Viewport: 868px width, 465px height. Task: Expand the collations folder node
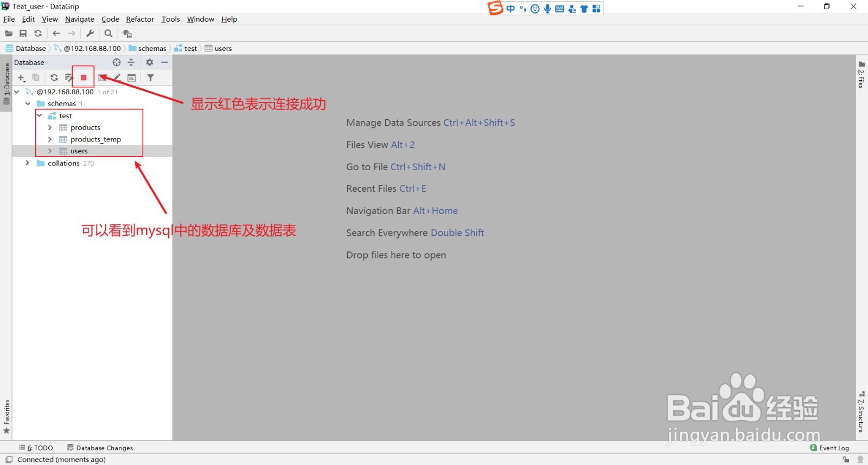tap(27, 163)
